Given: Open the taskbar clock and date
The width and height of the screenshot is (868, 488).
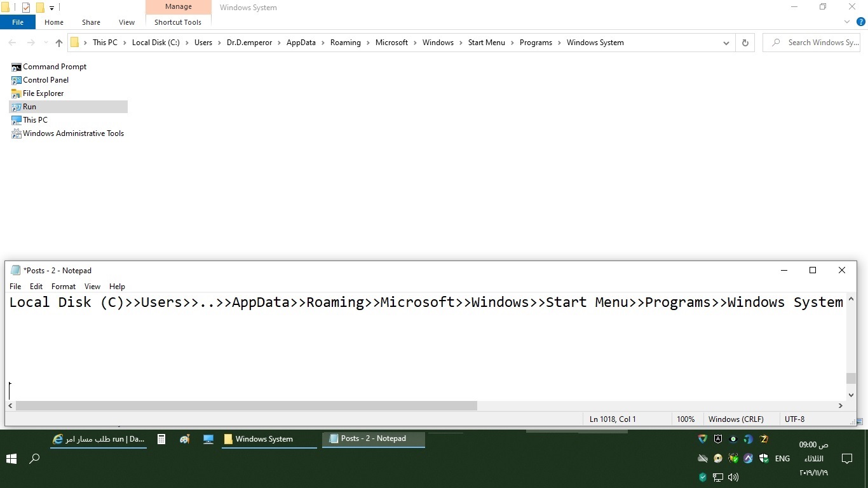Looking at the screenshot, I should click(814, 458).
